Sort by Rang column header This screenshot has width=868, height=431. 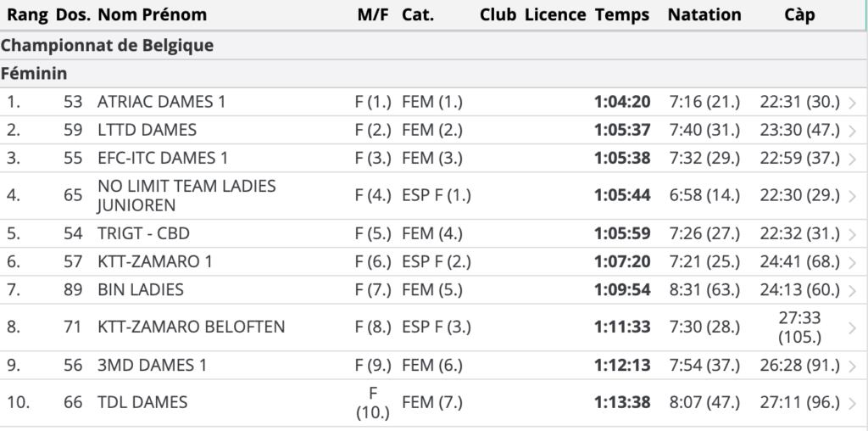[x=27, y=15]
